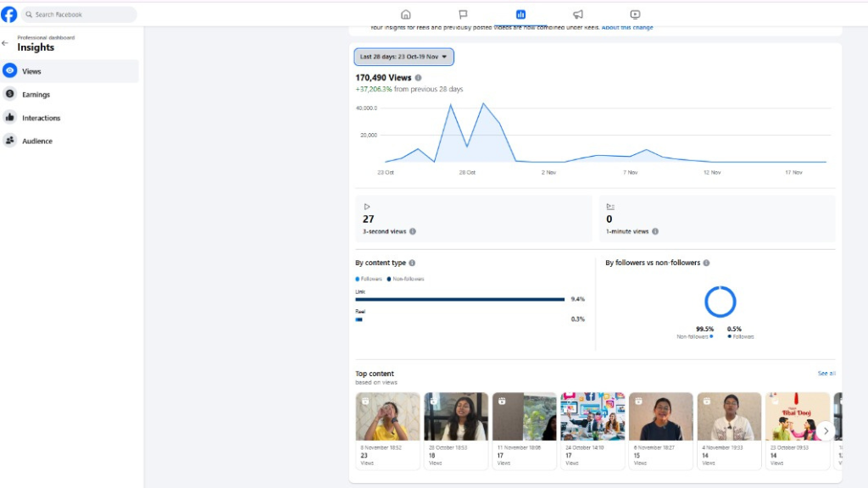Expand the Last 28 days date range dropdown

tap(403, 57)
